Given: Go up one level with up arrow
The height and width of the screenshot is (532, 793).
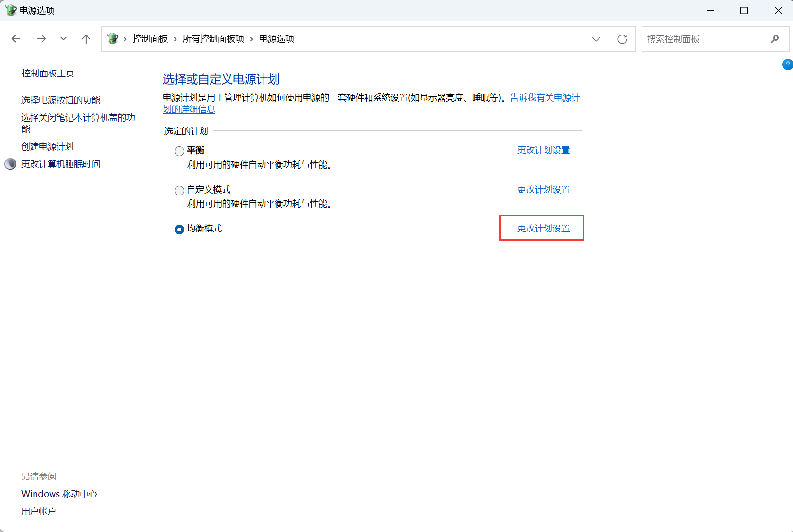Looking at the screenshot, I should click(x=86, y=39).
